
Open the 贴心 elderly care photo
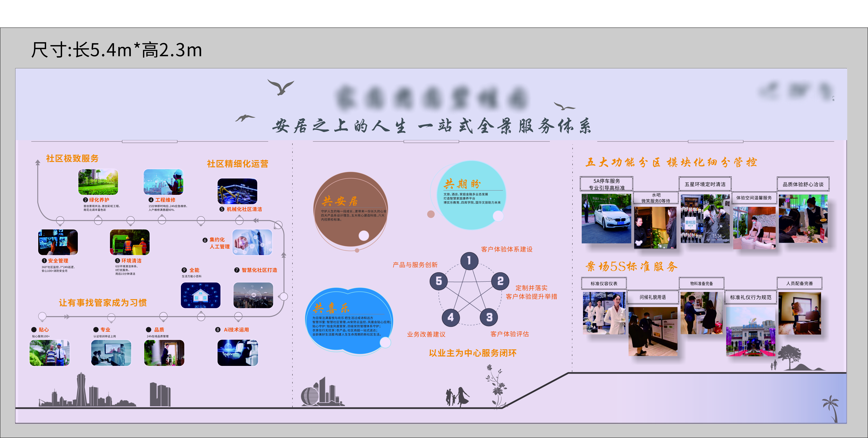point(50,353)
